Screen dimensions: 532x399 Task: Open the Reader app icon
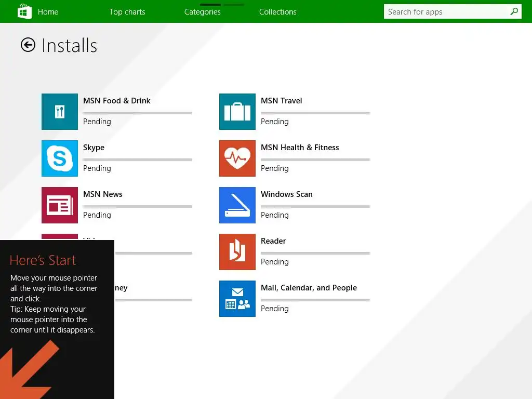(237, 252)
